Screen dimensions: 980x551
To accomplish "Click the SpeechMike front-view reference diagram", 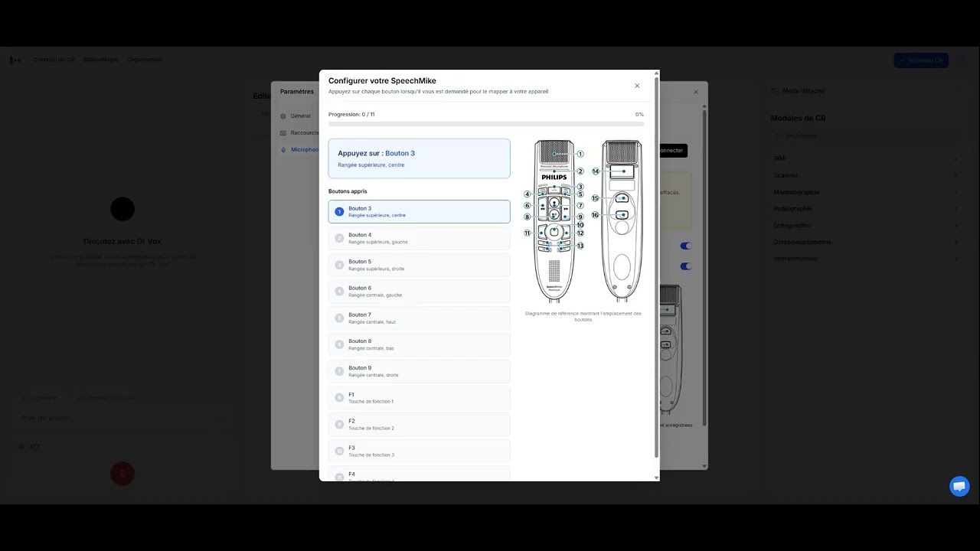I will [x=554, y=220].
